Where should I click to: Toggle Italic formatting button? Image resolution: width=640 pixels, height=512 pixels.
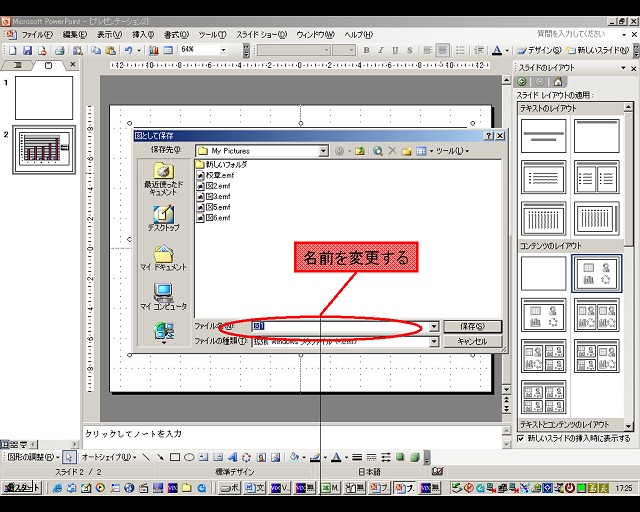click(380, 50)
